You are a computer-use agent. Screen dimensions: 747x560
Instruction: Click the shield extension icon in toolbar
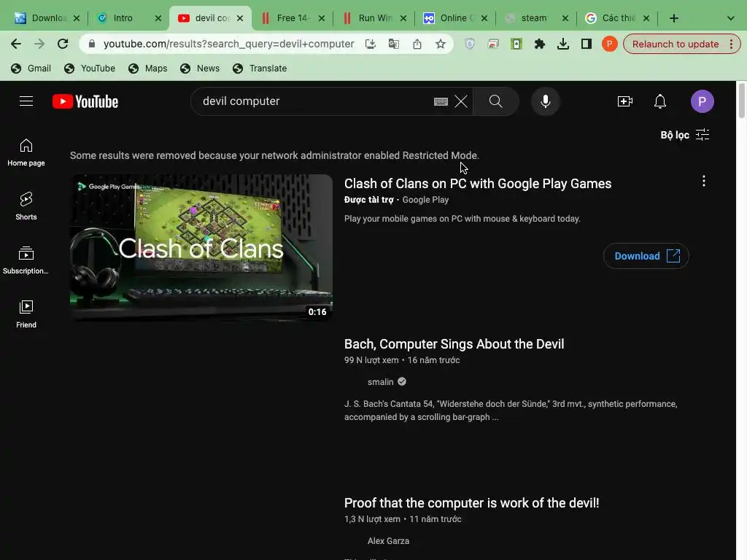click(469, 44)
